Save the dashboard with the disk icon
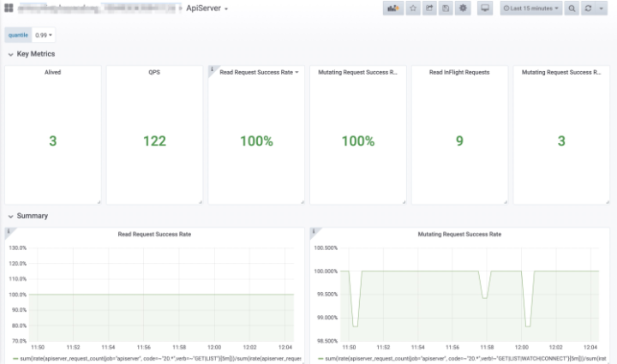Screen dimensions: 617x364 coord(446,9)
